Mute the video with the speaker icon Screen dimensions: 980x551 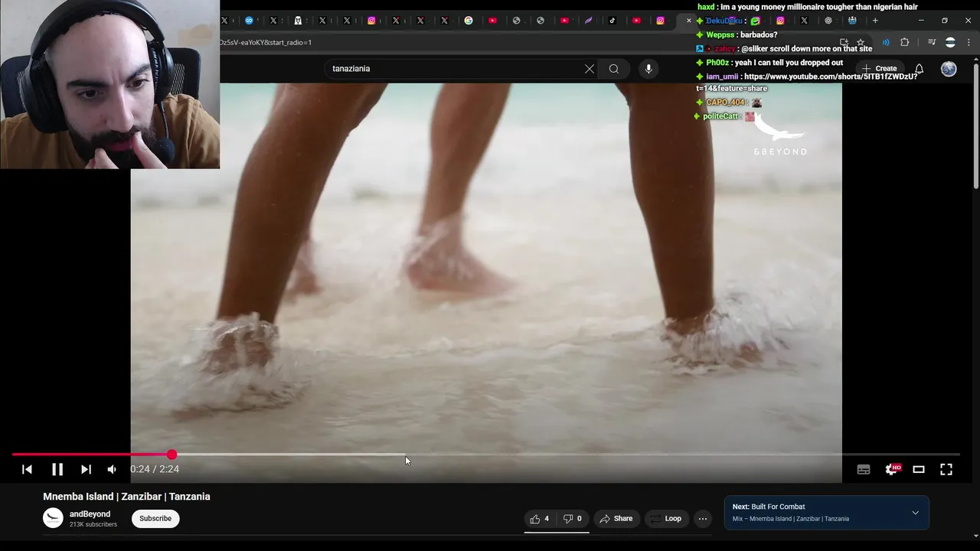click(112, 469)
